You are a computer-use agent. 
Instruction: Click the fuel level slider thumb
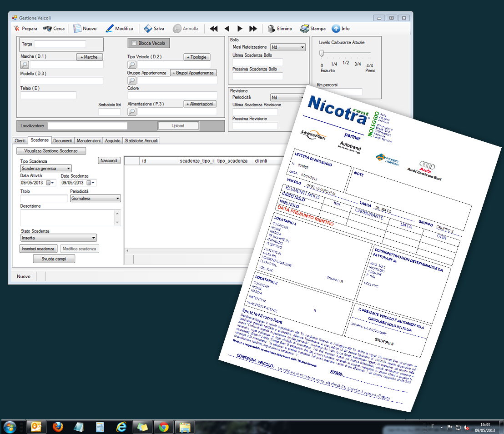pyautogui.click(x=322, y=53)
